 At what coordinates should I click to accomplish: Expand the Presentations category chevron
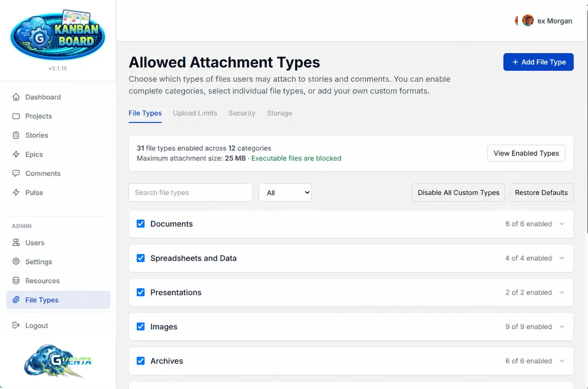pyautogui.click(x=562, y=293)
